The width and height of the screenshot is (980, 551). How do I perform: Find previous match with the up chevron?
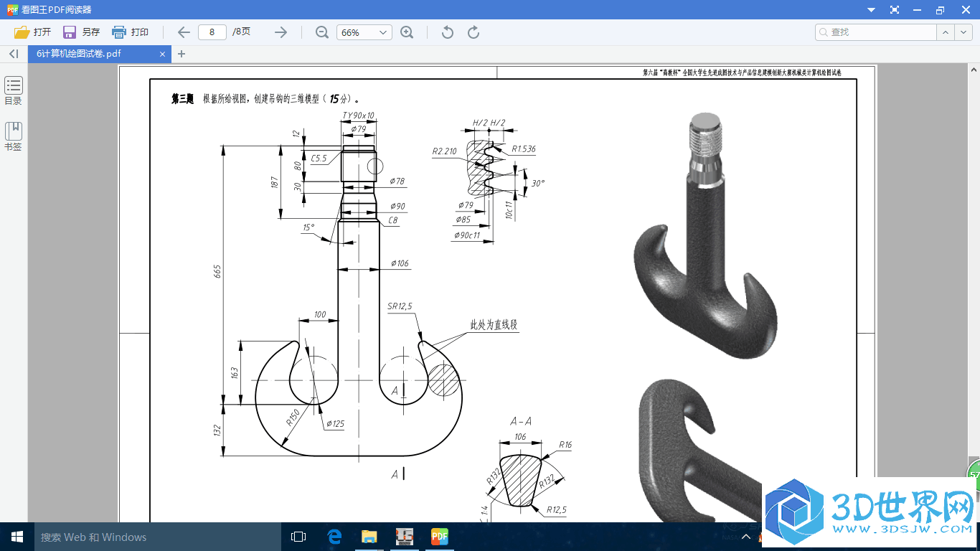coord(946,32)
